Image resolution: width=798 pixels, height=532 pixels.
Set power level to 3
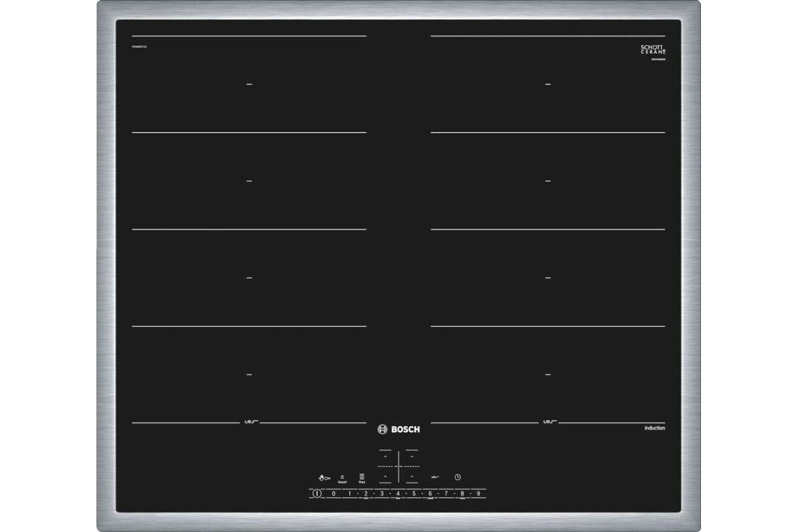[x=382, y=493]
